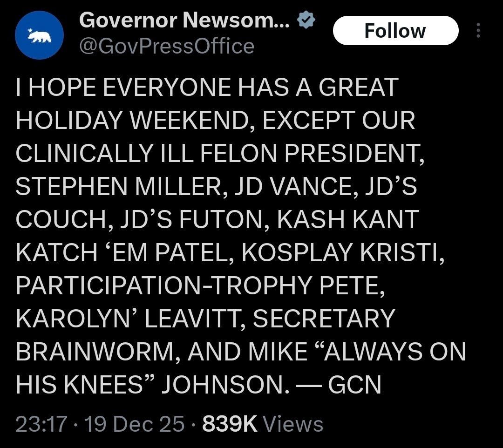Follow the Governor Newsom account
Image resolution: width=503 pixels, height=448 pixels.
tap(395, 31)
